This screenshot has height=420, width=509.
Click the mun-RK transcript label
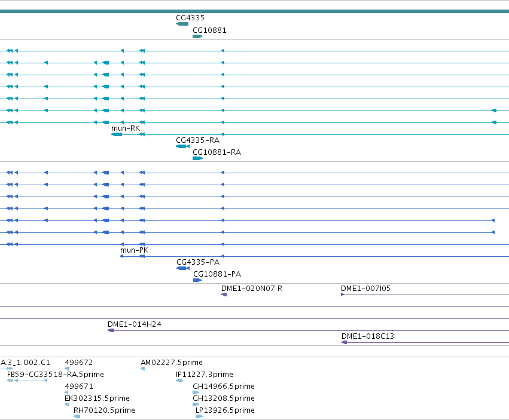click(x=126, y=128)
